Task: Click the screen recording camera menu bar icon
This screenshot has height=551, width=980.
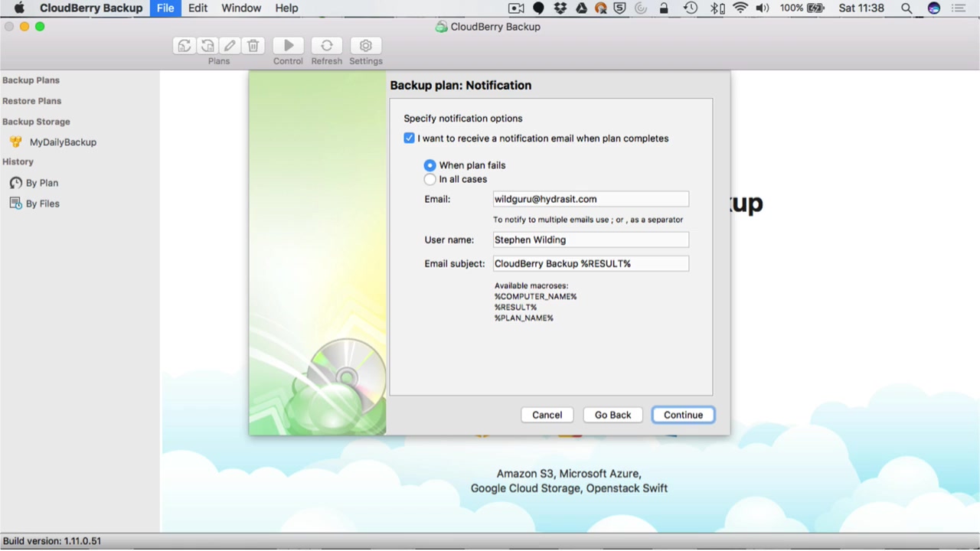Action: 516,8
